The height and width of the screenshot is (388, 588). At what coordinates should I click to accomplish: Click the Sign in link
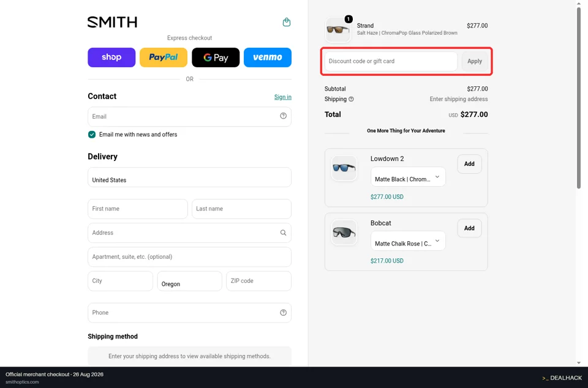click(x=283, y=97)
